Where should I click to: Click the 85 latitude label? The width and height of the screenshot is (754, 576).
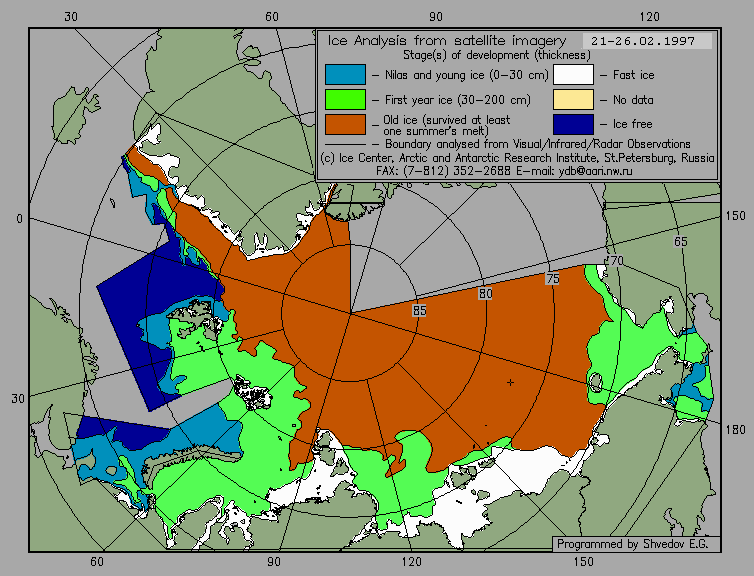tap(419, 311)
